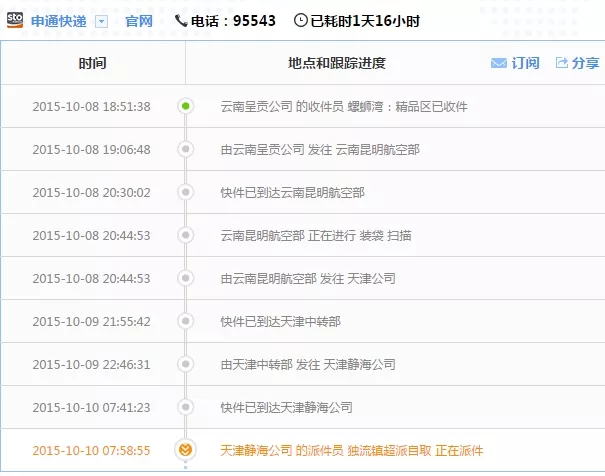Viewport: 605px width, 476px height.
Task: Click the timeline marker at 21:55:42
Action: 186,321
